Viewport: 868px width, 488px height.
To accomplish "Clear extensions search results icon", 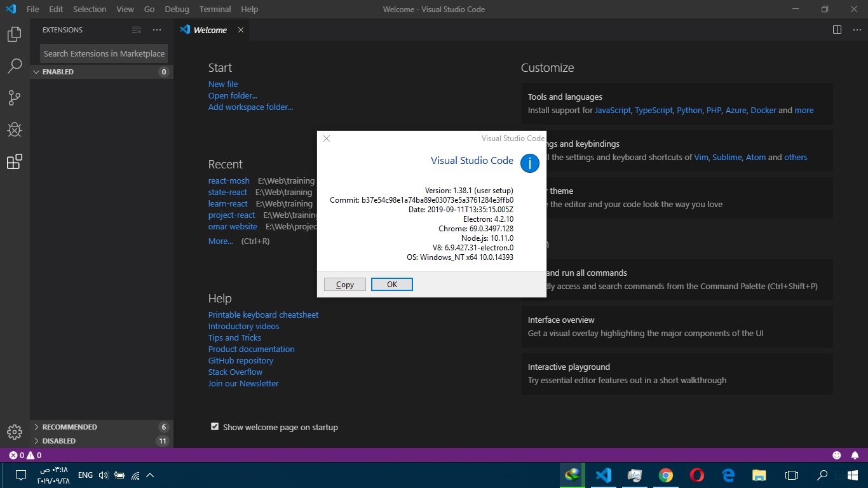I will 136,30.
